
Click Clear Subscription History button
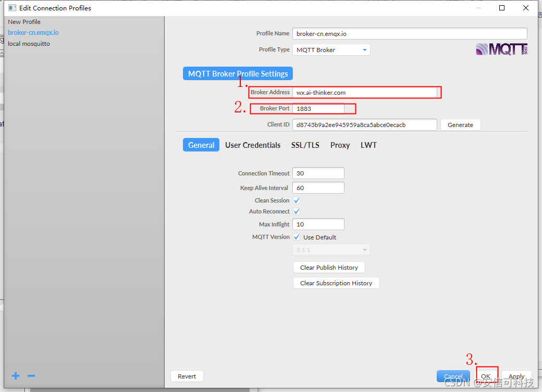336,283
